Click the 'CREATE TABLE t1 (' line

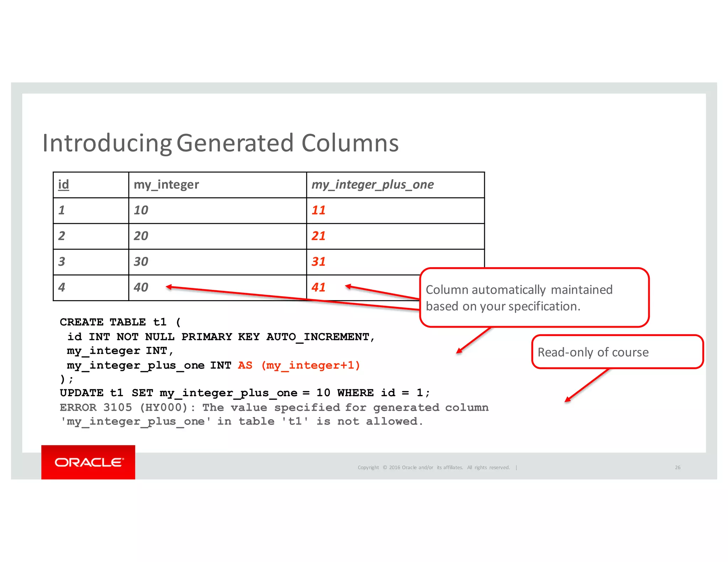[120, 322]
